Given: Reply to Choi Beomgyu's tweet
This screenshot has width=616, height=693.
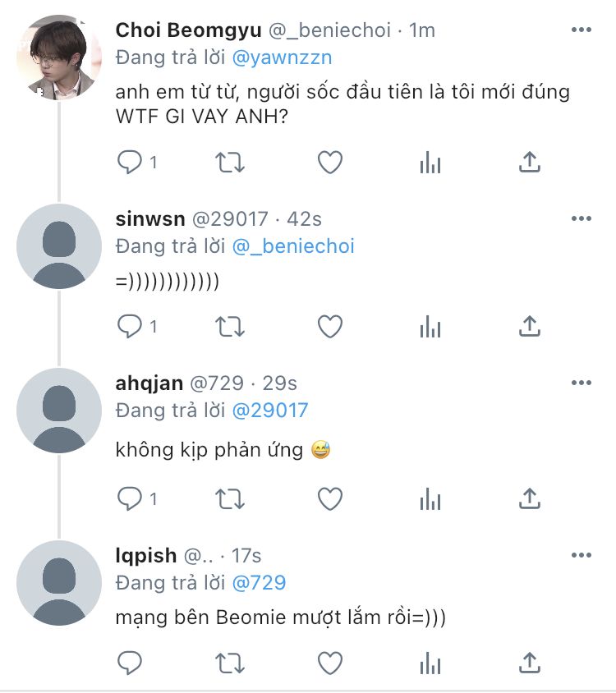Looking at the screenshot, I should [130, 163].
